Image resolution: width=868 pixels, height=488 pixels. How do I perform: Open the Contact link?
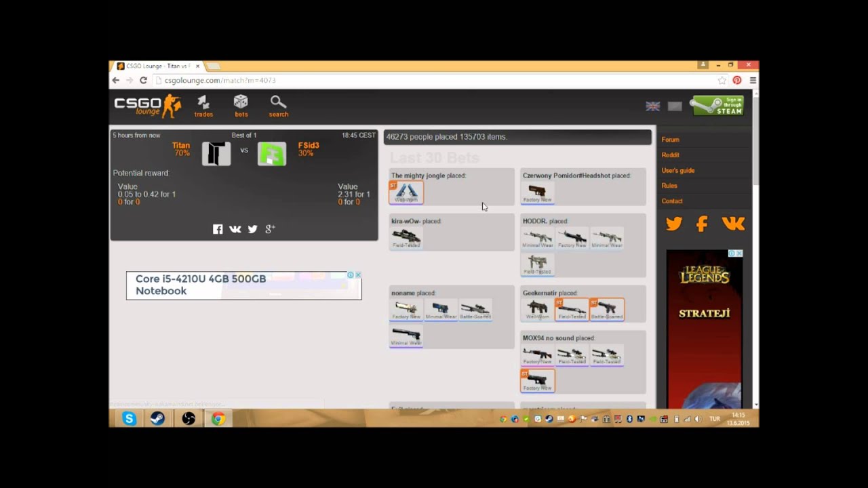coord(672,201)
